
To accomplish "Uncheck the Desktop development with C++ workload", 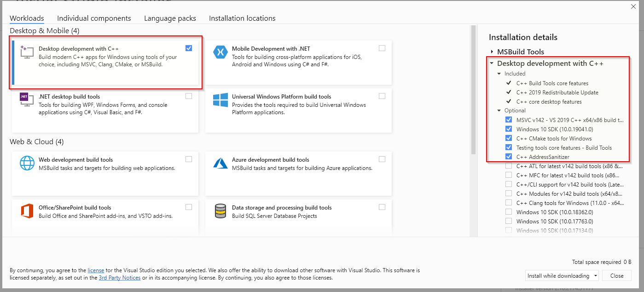I will (x=189, y=48).
